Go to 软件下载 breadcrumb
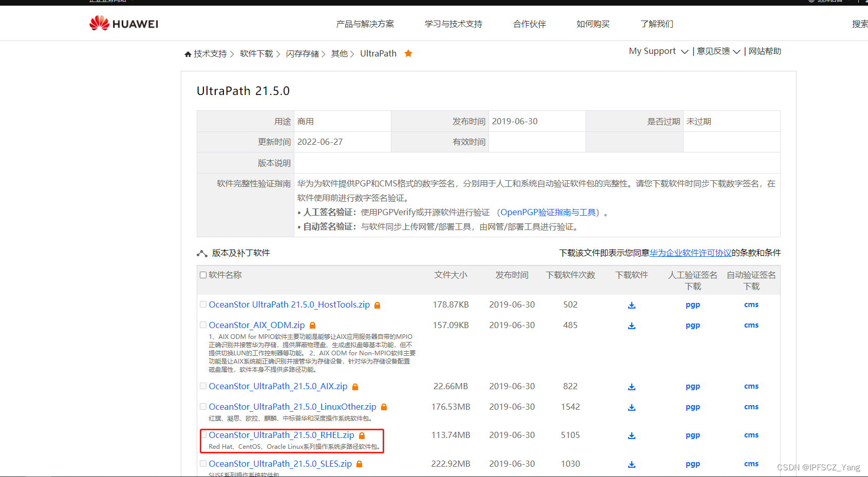This screenshot has height=477, width=868. click(256, 54)
